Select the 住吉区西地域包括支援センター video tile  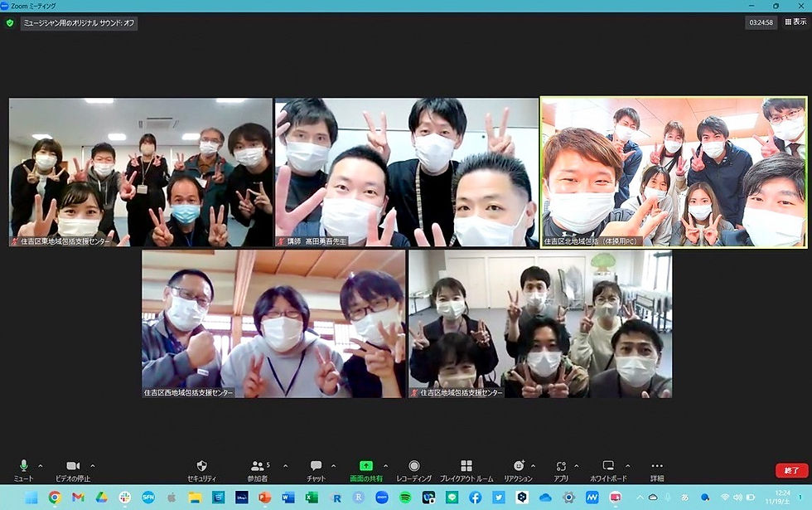[274, 324]
